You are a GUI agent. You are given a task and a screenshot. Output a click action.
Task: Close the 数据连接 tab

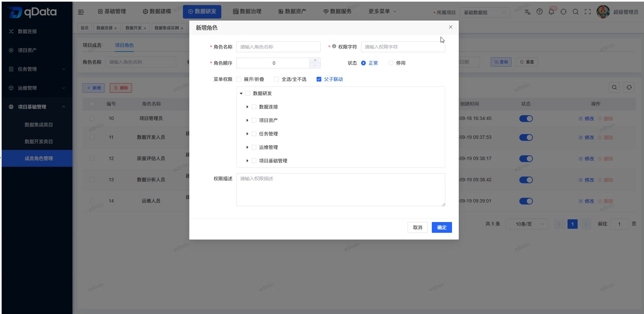116,28
